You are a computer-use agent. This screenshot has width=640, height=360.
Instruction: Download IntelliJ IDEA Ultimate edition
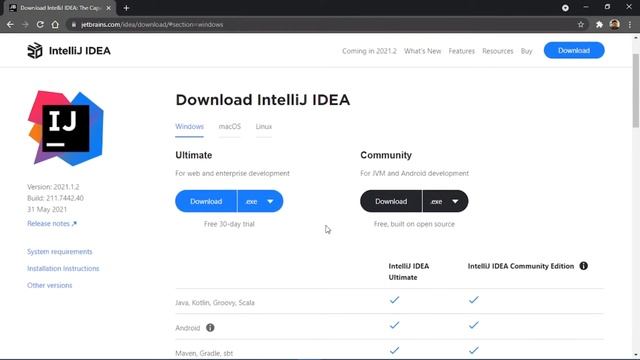[x=206, y=201]
